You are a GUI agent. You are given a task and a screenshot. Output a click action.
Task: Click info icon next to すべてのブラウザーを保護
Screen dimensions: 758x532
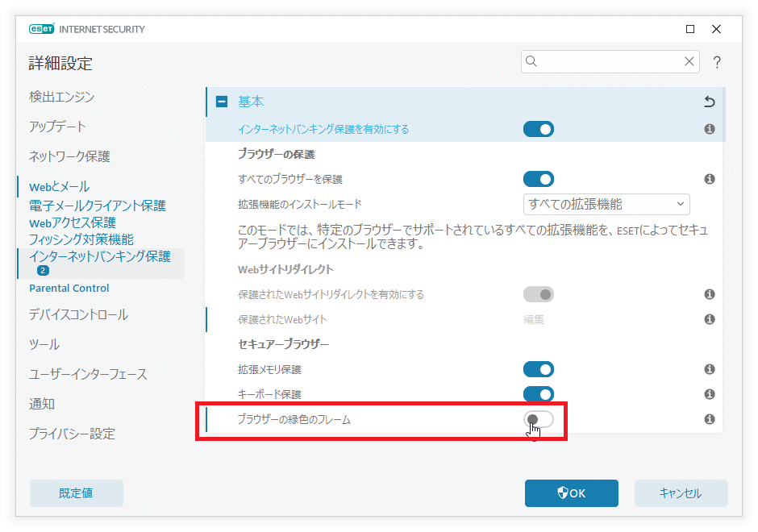coord(710,179)
